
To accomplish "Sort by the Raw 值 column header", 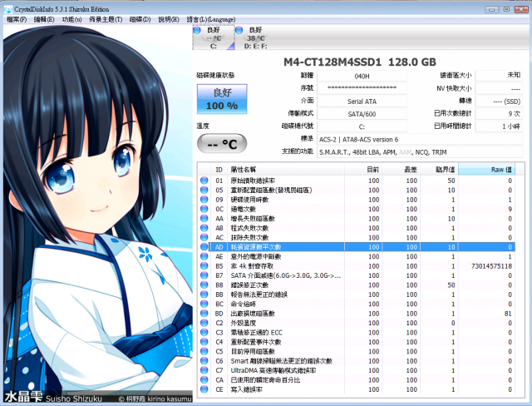I will [x=487, y=170].
